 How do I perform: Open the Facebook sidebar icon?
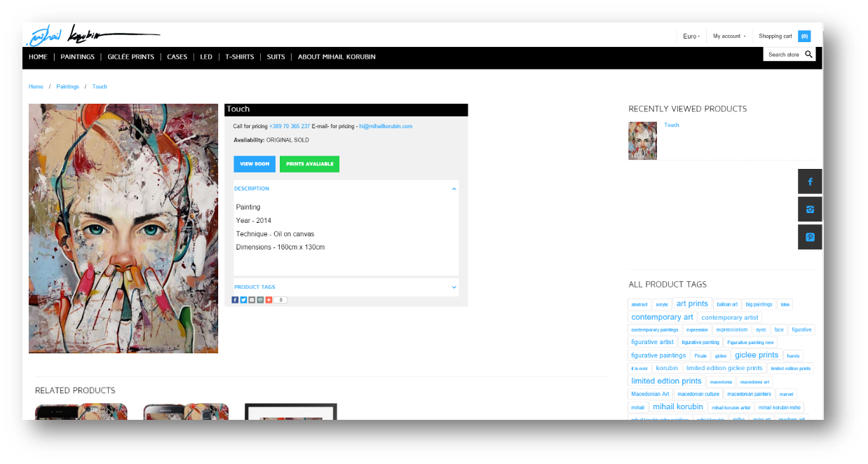(x=810, y=182)
